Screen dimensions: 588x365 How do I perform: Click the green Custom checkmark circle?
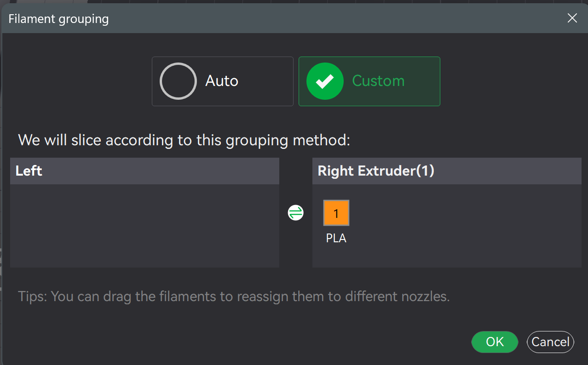pyautogui.click(x=325, y=81)
